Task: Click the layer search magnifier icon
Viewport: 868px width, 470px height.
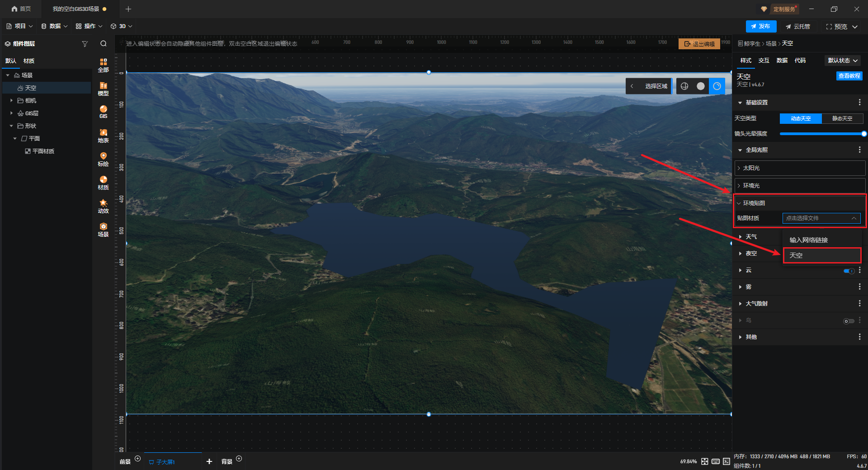Action: click(x=104, y=44)
